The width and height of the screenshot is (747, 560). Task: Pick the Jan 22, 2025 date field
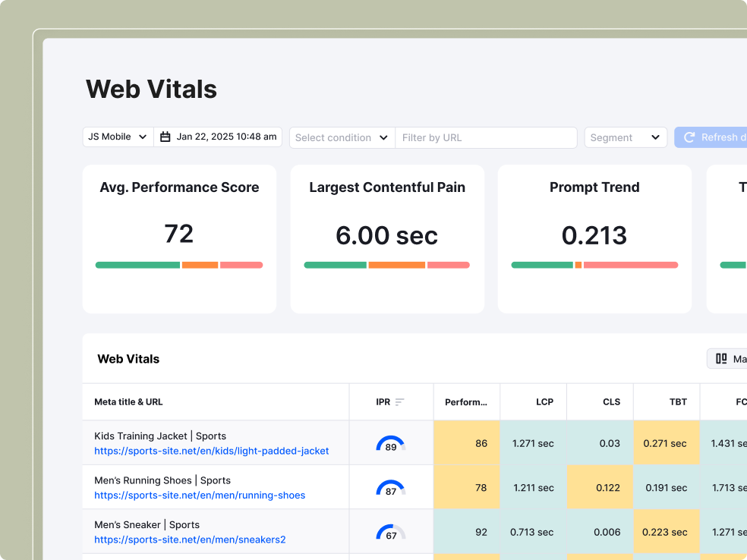226,137
